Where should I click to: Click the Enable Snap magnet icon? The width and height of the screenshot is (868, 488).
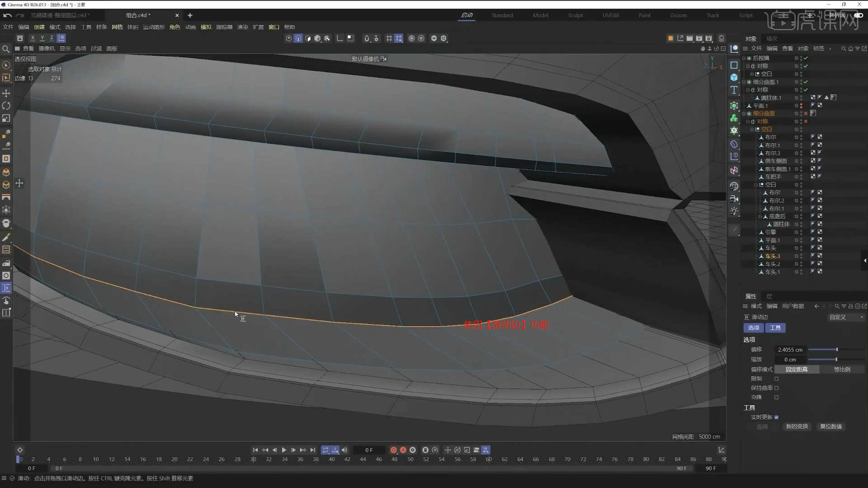[x=367, y=38]
